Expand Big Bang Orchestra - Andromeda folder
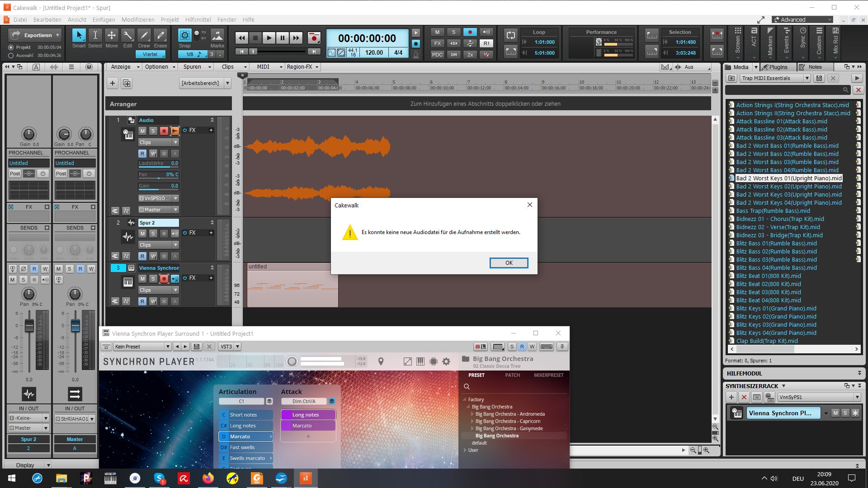 [472, 414]
